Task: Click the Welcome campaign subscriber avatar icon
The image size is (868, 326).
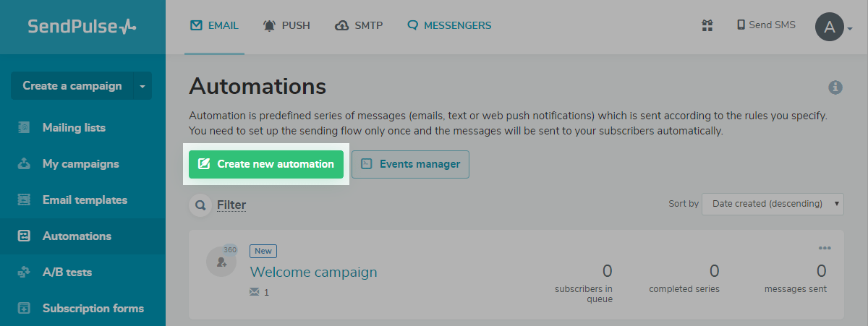Action: [x=221, y=262]
